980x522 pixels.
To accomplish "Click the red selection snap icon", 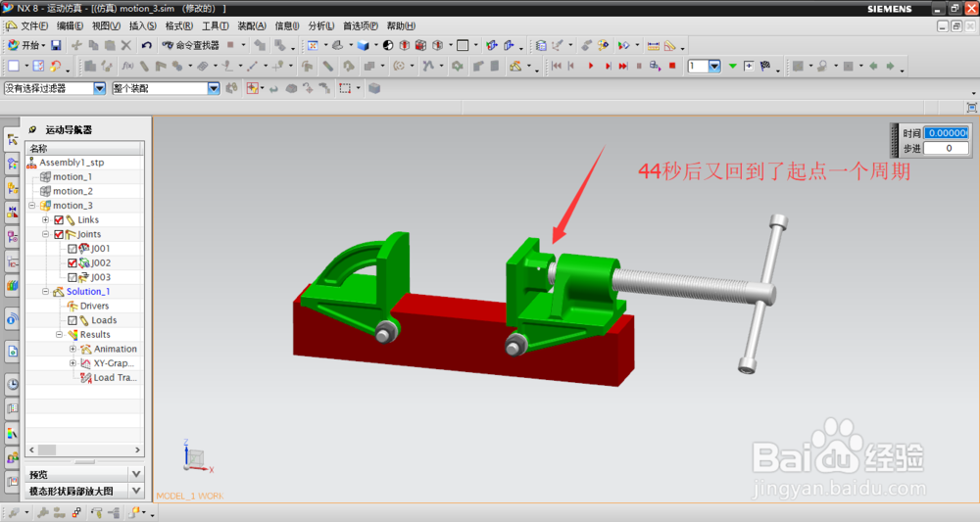I will point(253,88).
